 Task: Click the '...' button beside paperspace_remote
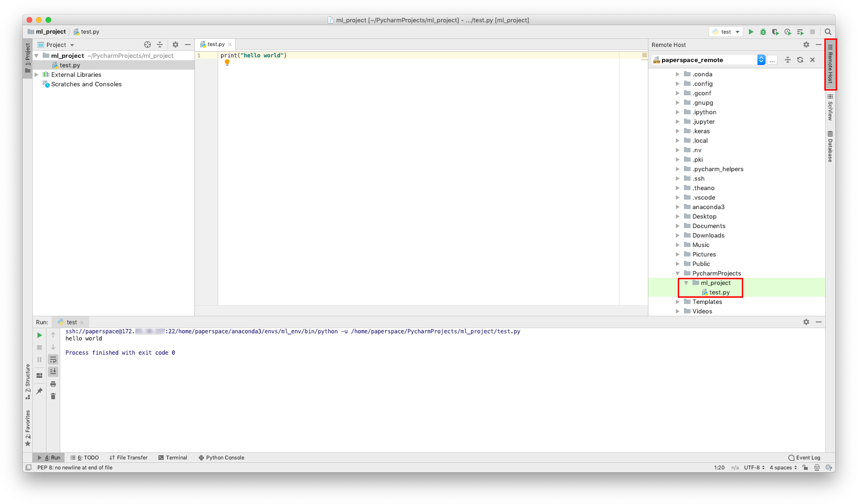[772, 60]
